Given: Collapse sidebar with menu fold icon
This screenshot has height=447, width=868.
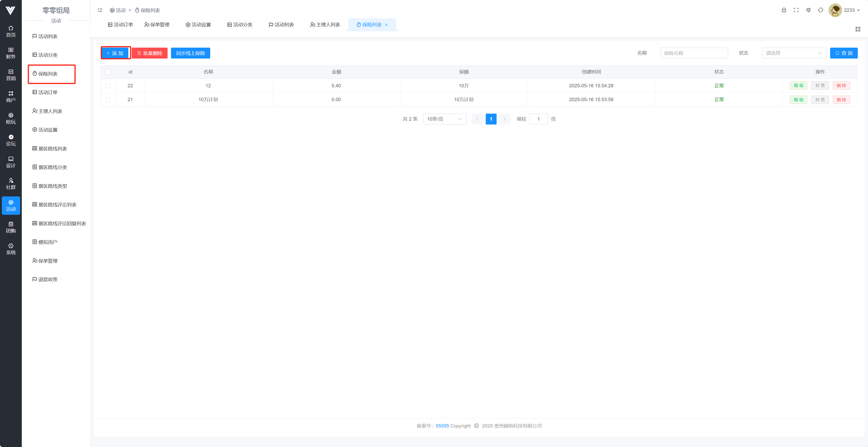Looking at the screenshot, I should click(x=100, y=10).
